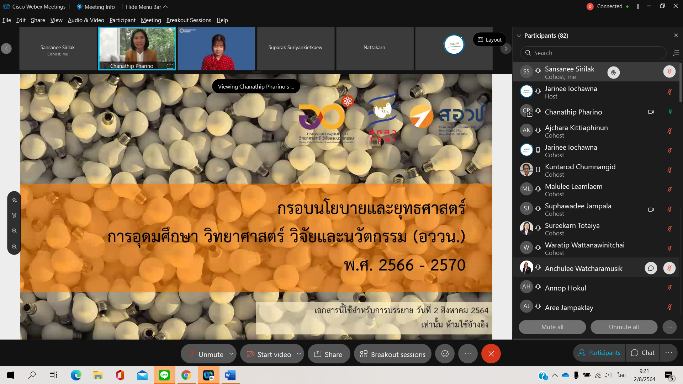The height and width of the screenshot is (384, 683).
Task: Click the participant Search field
Action: click(593, 53)
